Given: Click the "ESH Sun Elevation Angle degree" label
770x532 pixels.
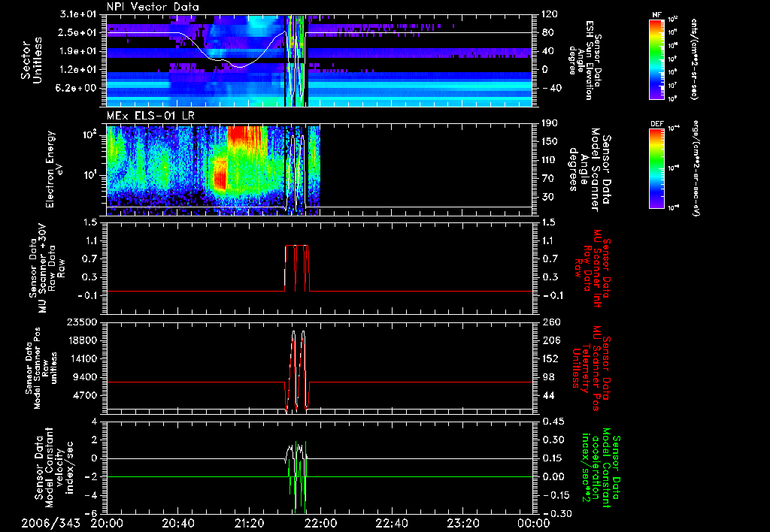Looking at the screenshot, I should pos(584,60).
